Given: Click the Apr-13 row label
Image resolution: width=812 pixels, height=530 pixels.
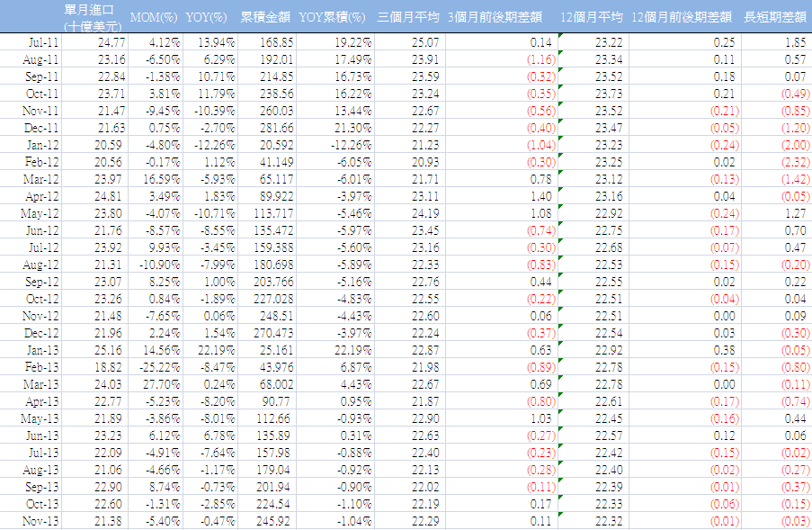Looking at the screenshot, I should tap(42, 401).
